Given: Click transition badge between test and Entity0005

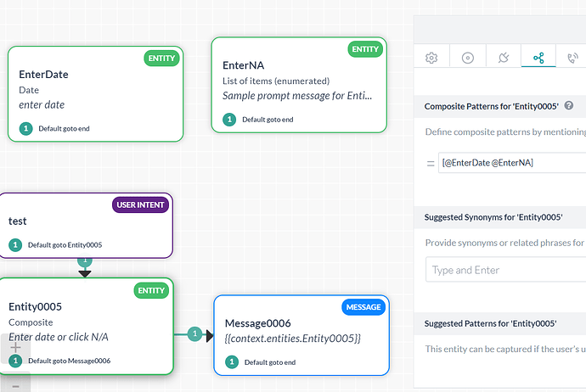Looking at the screenshot, I should [x=85, y=261].
